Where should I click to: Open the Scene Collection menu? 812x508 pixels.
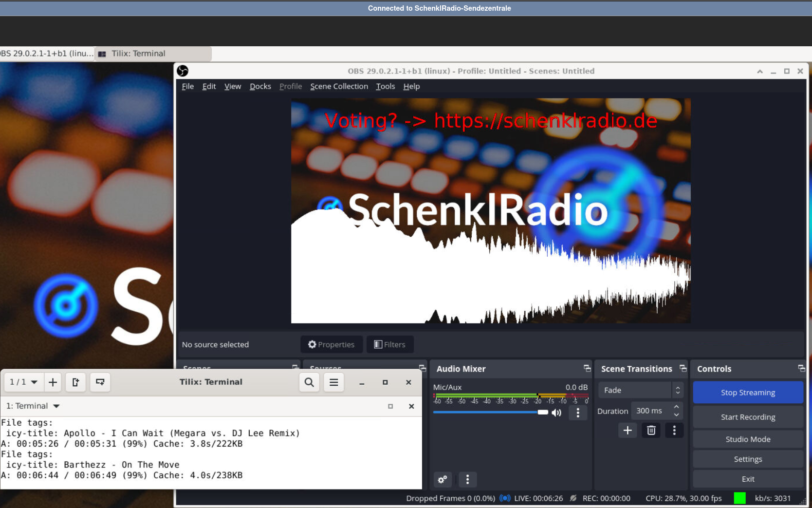[x=339, y=86]
